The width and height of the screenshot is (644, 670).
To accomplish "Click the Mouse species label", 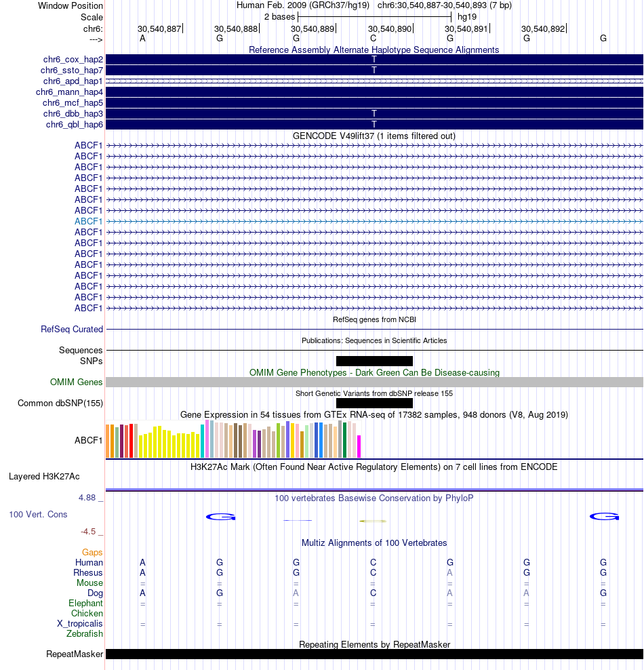I will pos(89,583).
